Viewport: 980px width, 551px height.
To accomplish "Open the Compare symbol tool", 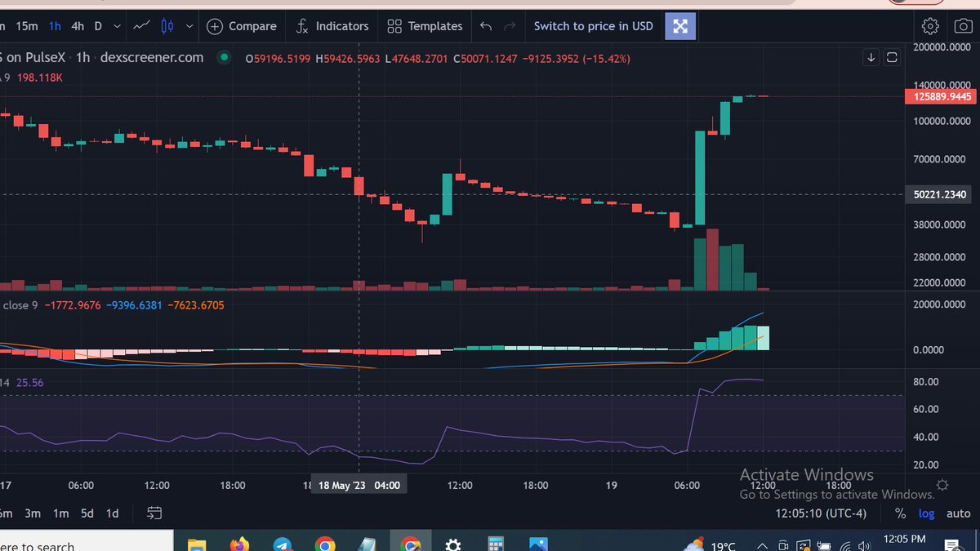I will point(242,25).
